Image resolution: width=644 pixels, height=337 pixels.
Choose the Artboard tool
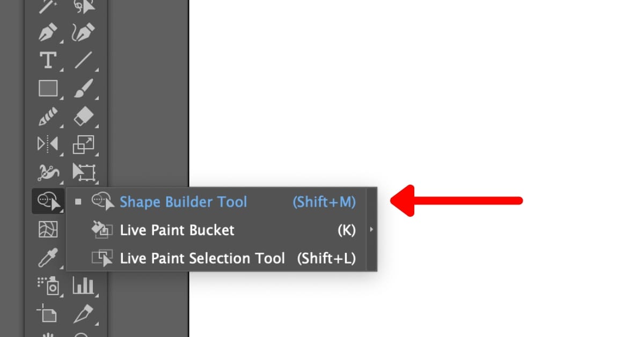tap(48, 313)
